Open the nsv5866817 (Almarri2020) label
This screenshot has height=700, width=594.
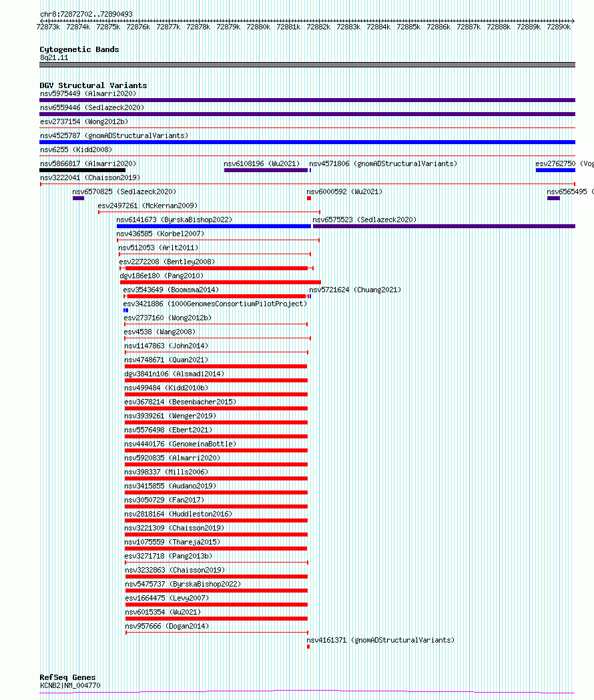click(88, 164)
